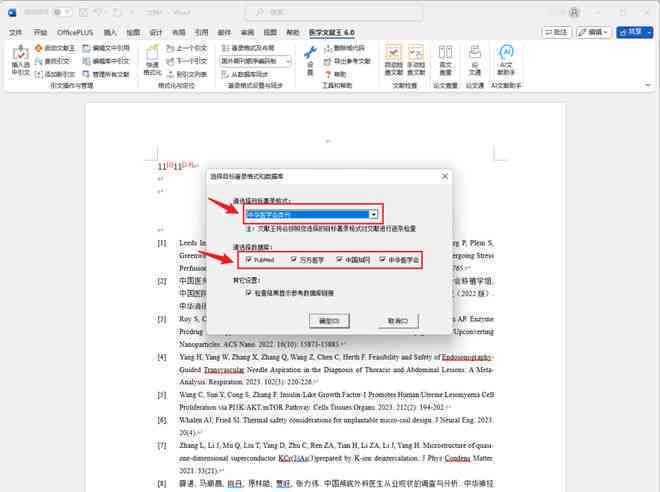The width and height of the screenshot is (660, 492).
Task: Click the 快速格式化 large icon
Action: pyautogui.click(x=152, y=61)
